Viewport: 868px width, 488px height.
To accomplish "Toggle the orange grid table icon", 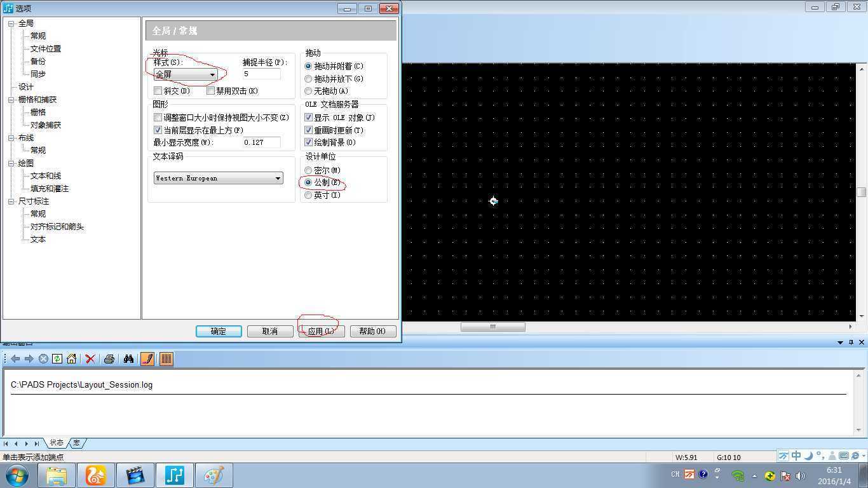I will click(166, 359).
